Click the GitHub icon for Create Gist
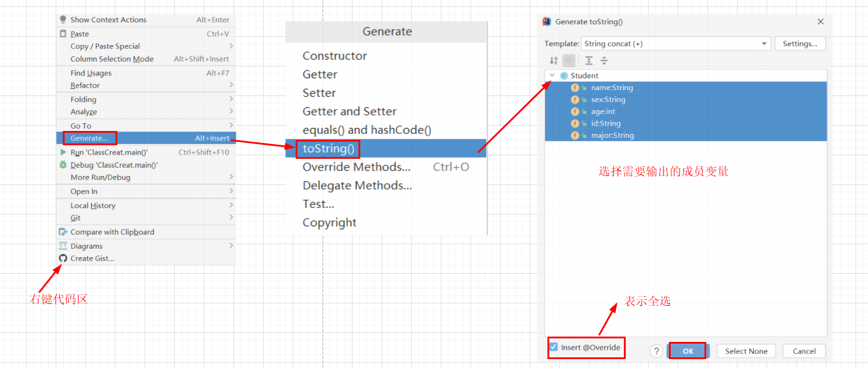The image size is (868, 368). click(x=63, y=258)
